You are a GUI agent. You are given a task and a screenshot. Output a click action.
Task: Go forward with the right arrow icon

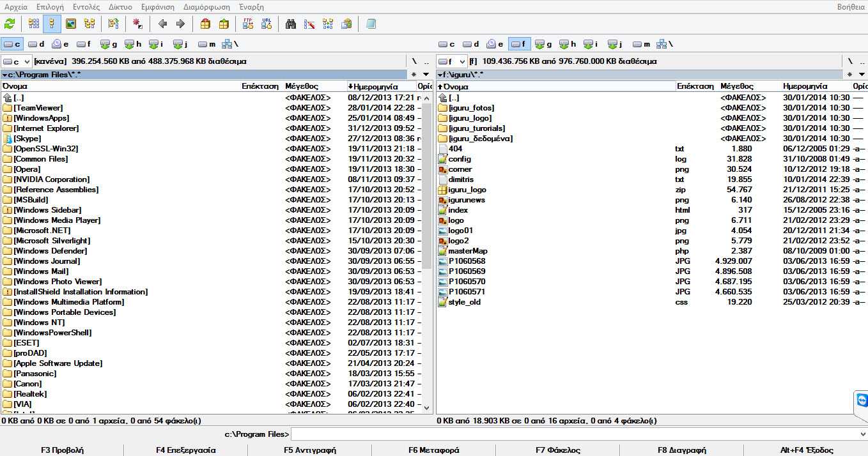pyautogui.click(x=180, y=24)
